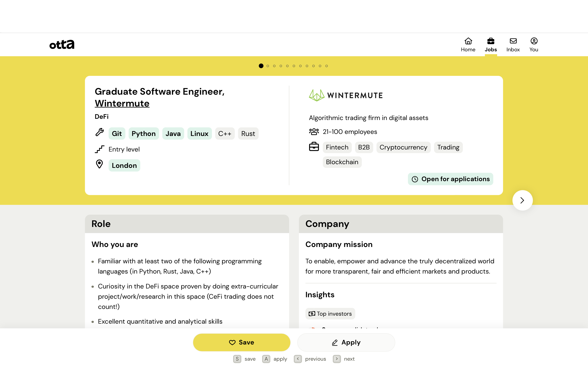
Task: Jump to the last pagination dot
Action: [x=326, y=66]
